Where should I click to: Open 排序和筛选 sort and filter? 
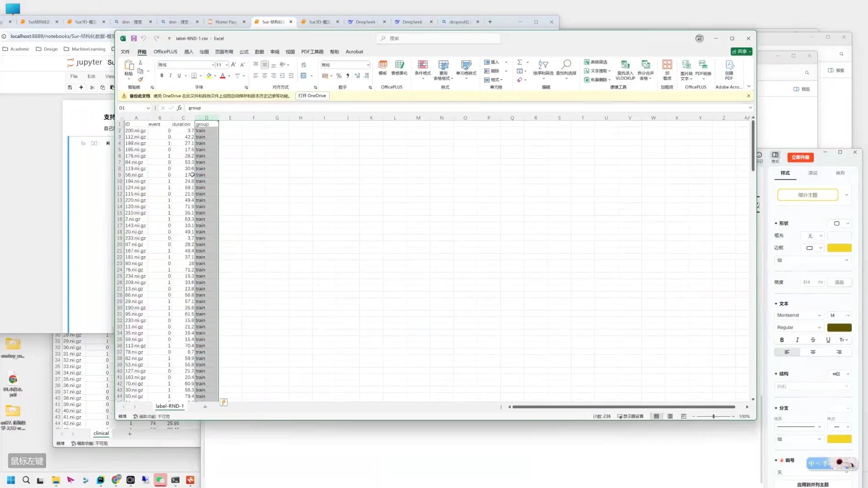543,69
